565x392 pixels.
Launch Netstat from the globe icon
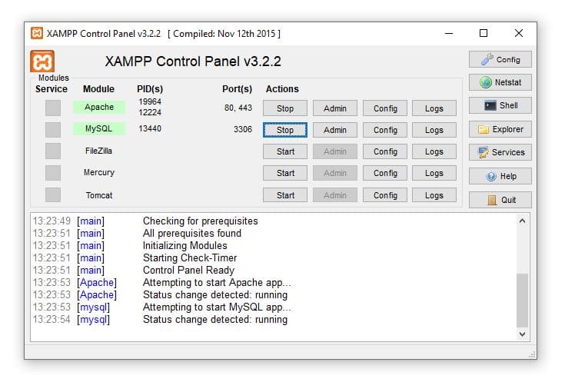(x=500, y=82)
